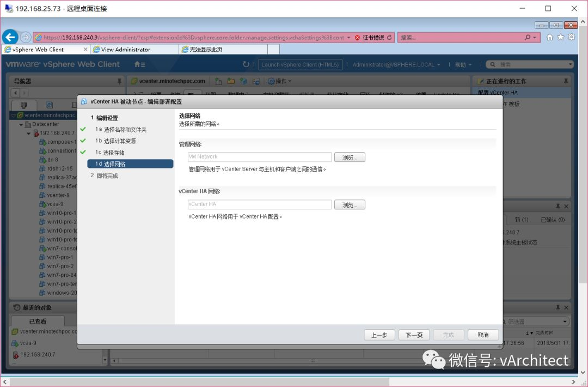Switch to View Administrator browser tab
The width and height of the screenshot is (588, 387).
coord(134,49)
